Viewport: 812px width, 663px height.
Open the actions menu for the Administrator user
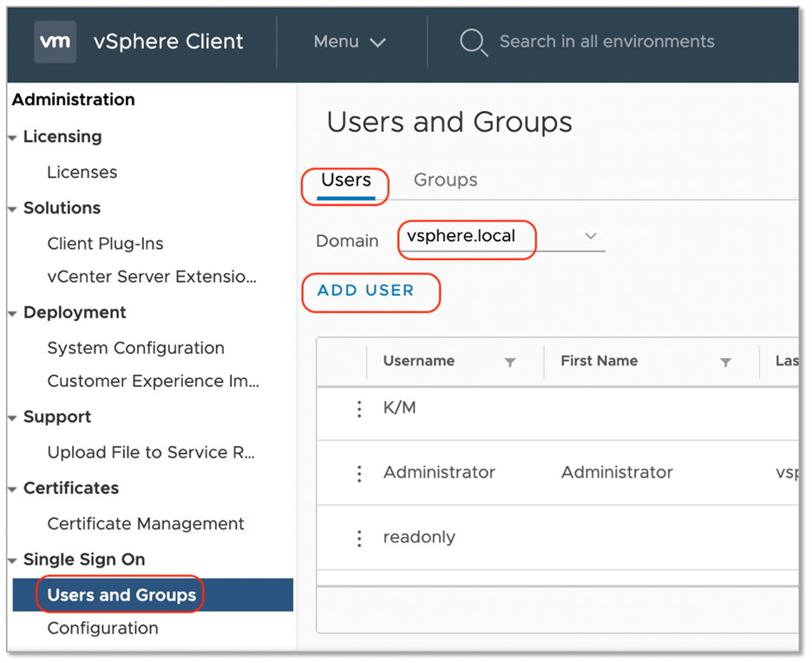tap(359, 473)
